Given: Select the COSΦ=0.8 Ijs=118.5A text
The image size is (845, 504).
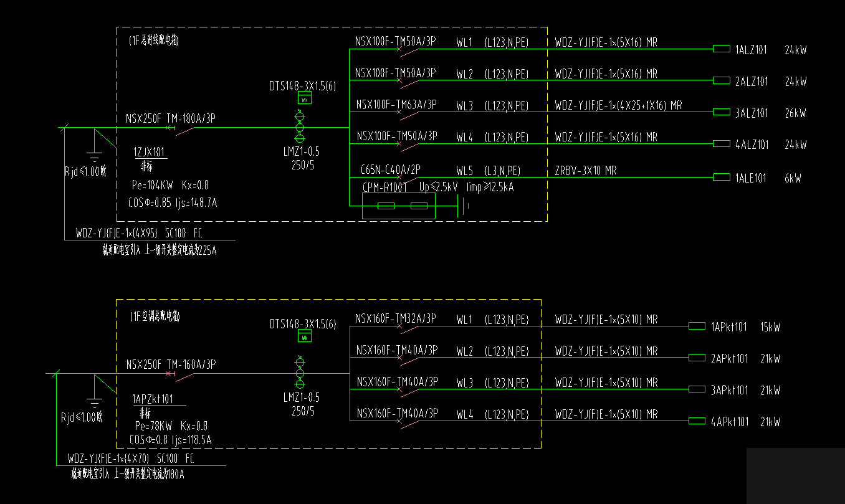Looking at the screenshot, I should [x=170, y=440].
